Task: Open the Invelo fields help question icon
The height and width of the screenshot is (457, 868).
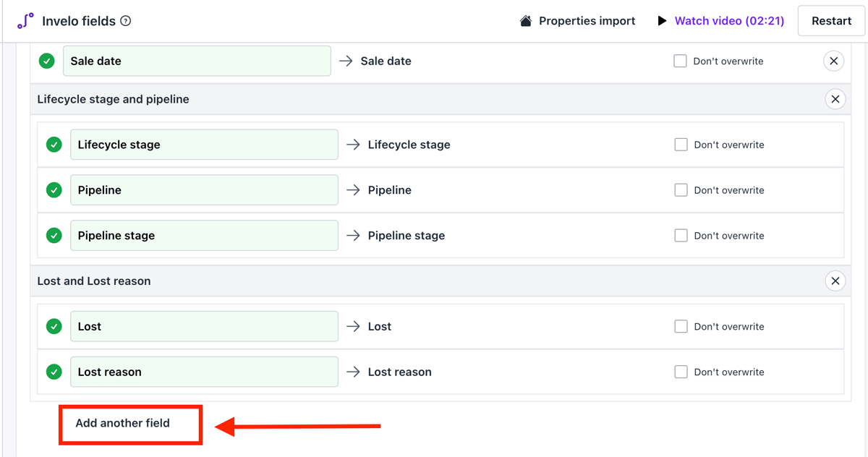Action: tap(126, 21)
